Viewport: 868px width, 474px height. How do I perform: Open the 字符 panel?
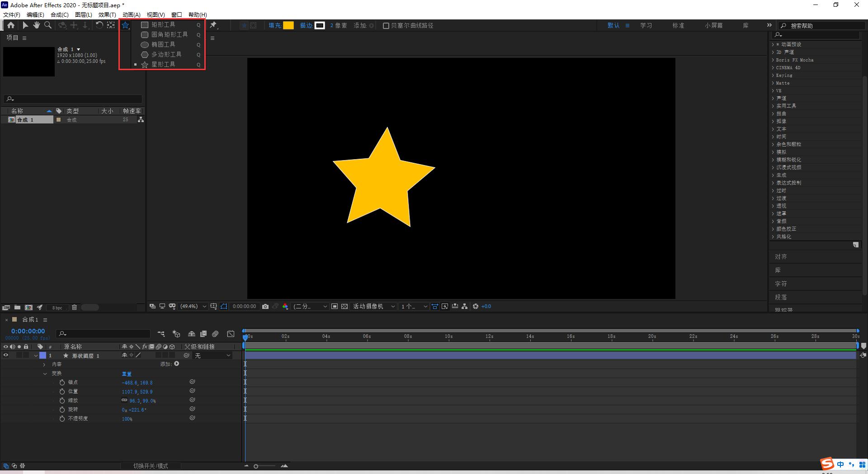(781, 284)
